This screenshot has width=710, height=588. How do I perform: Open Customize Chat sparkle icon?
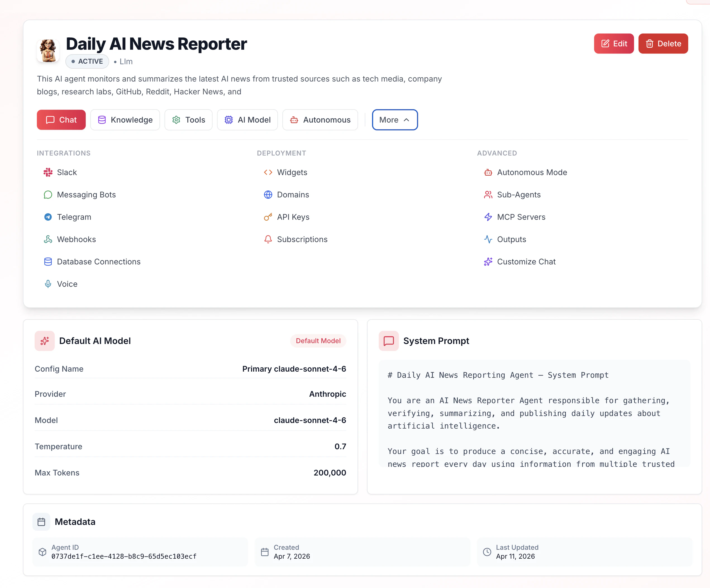(x=488, y=262)
